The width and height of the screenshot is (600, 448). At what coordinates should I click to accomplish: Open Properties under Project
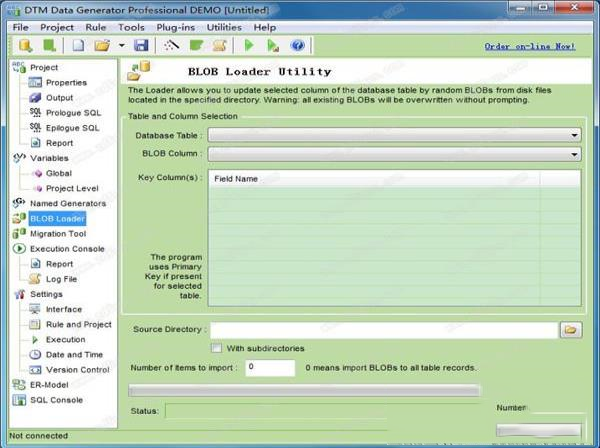click(66, 83)
